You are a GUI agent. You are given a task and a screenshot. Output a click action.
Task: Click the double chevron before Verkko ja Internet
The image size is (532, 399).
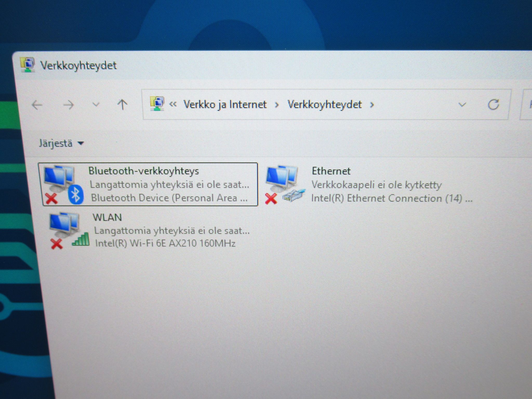pos(173,105)
